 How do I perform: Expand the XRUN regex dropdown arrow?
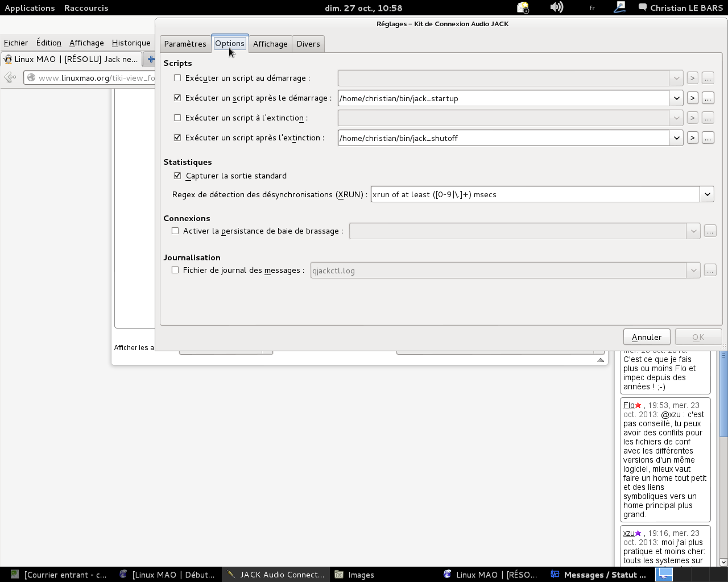pos(707,194)
